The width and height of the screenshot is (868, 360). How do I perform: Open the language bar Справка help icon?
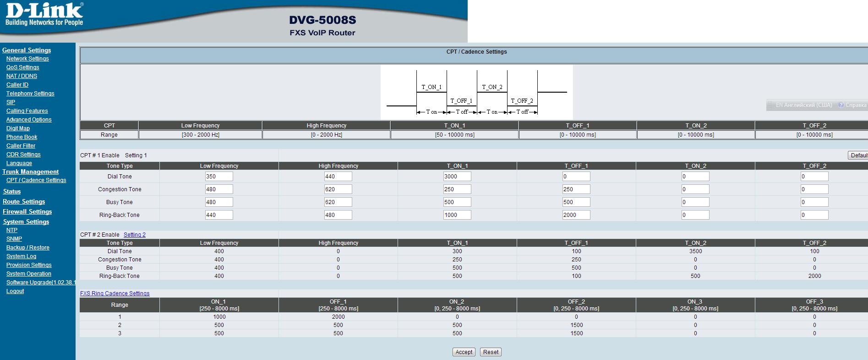[841, 105]
